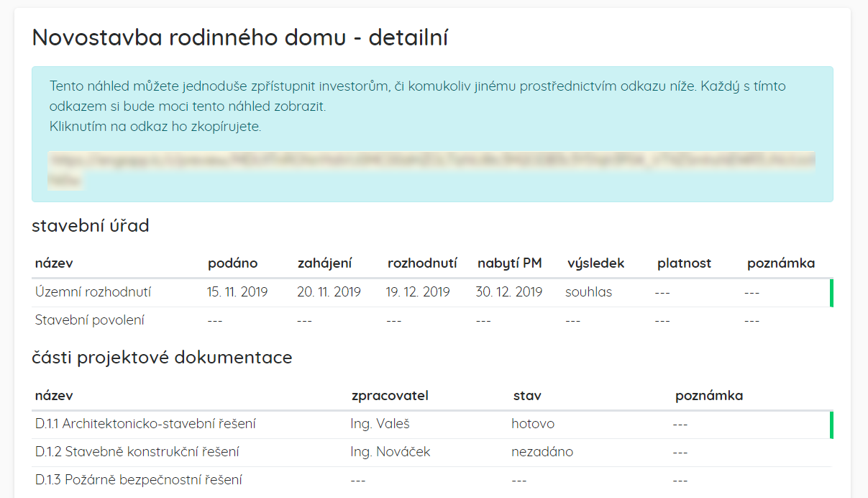Click the "rozhodnutí" column header

pos(422,263)
